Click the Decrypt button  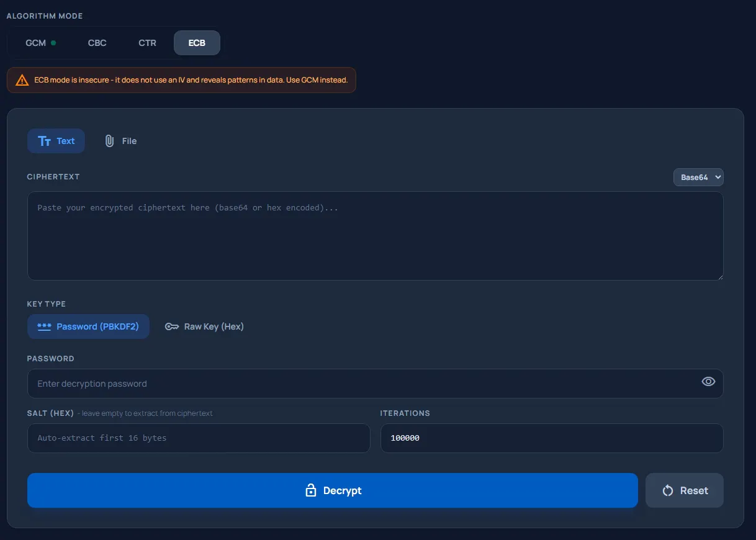coord(333,490)
